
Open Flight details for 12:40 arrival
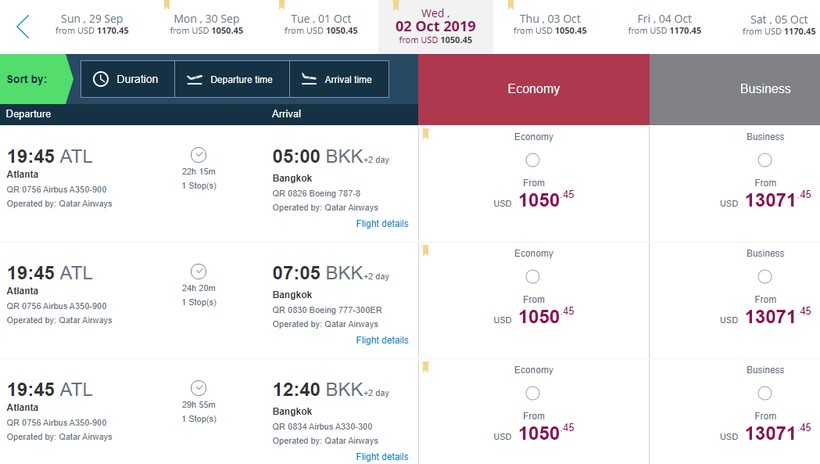pos(382,457)
